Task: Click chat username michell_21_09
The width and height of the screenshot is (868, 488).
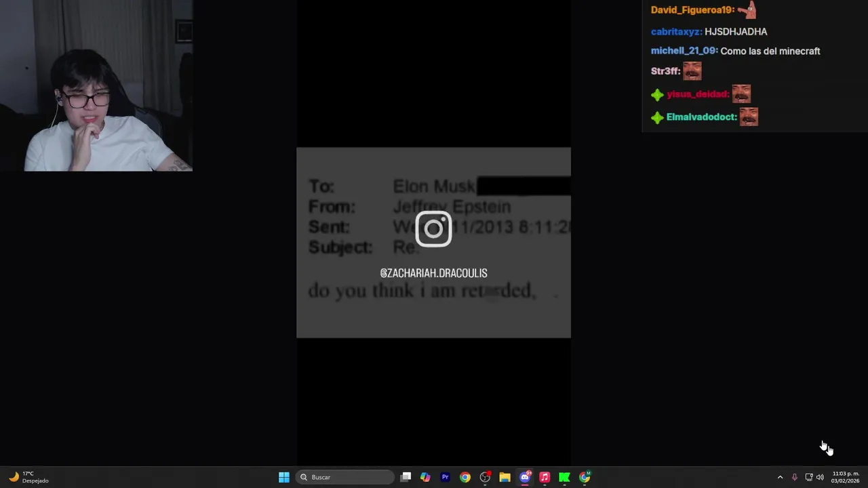Action: click(x=684, y=51)
